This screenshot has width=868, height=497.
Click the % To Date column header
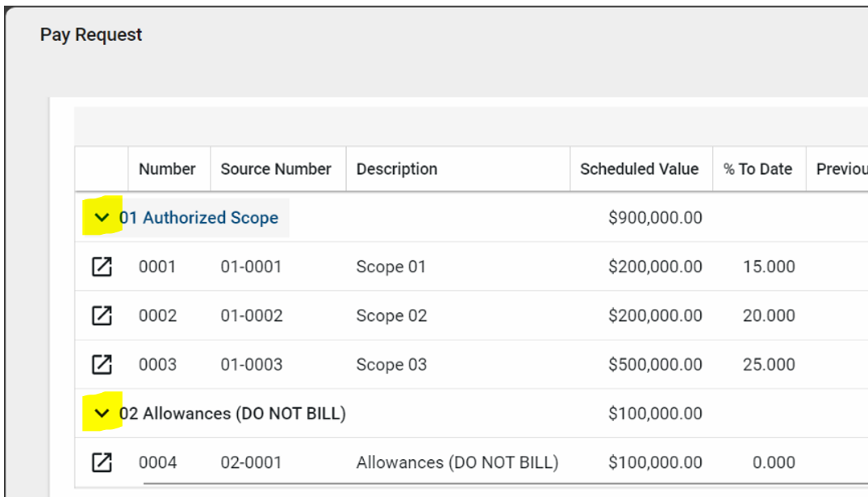click(x=757, y=169)
